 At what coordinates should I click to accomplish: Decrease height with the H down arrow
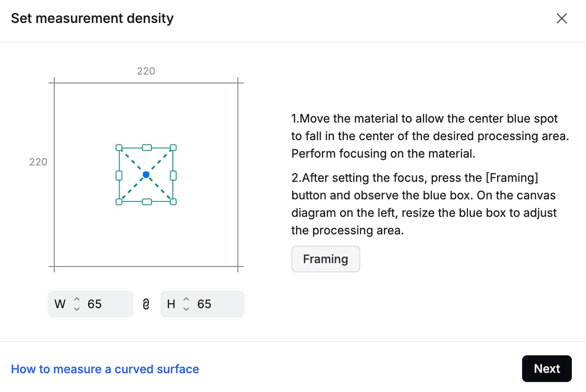(x=186, y=309)
